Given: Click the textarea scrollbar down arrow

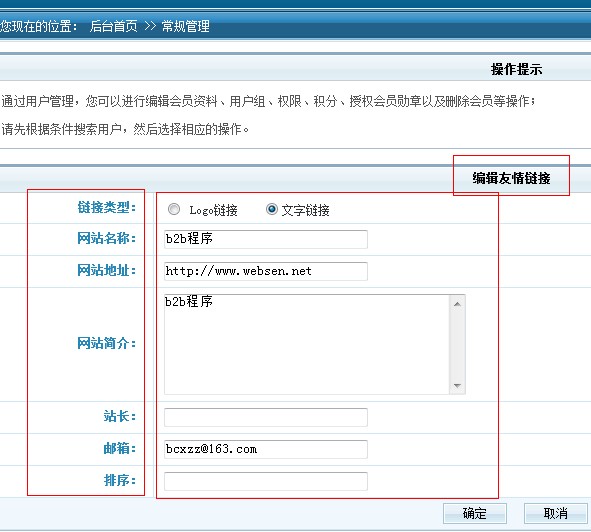Looking at the screenshot, I should click(x=457, y=385).
